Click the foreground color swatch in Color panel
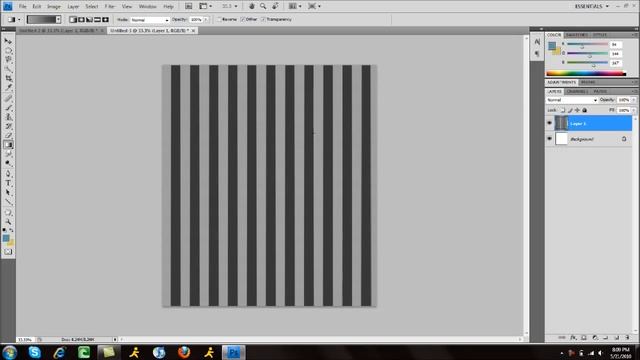The image size is (640, 360). click(552, 45)
